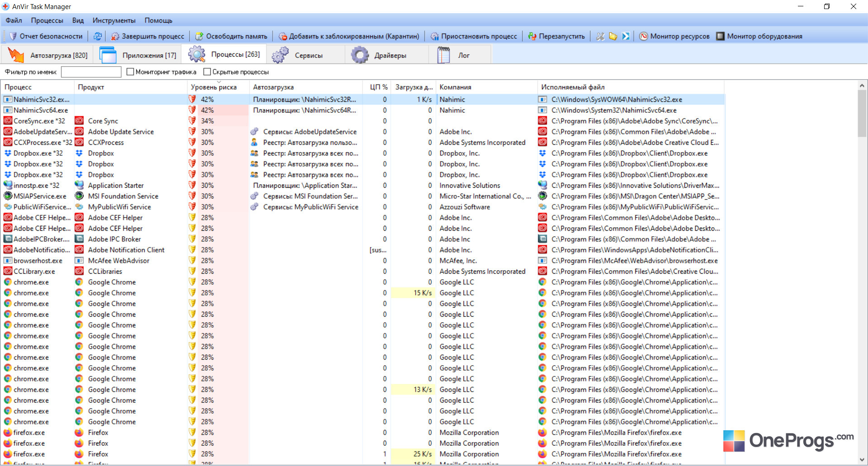Click the C:\Windows\System32\NahimicSvc64.exe path

click(614, 110)
